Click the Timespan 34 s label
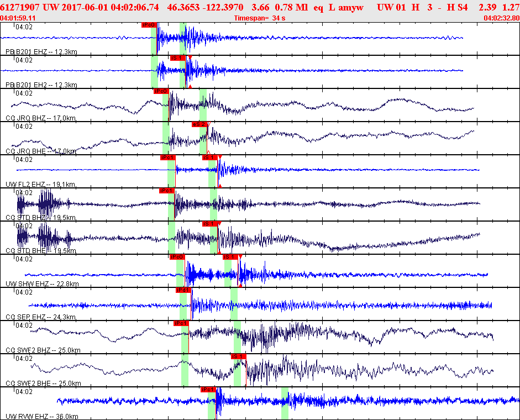This screenshot has height=420, width=520. [x=260, y=18]
